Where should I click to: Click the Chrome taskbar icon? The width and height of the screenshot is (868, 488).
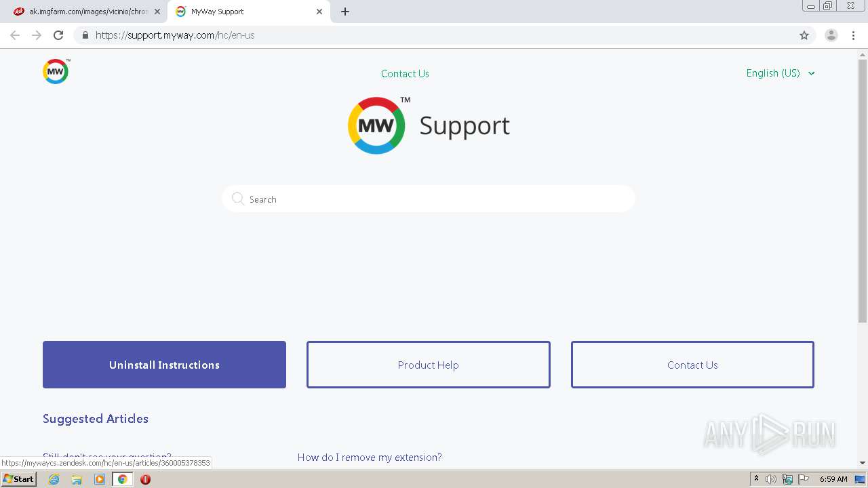tap(122, 479)
